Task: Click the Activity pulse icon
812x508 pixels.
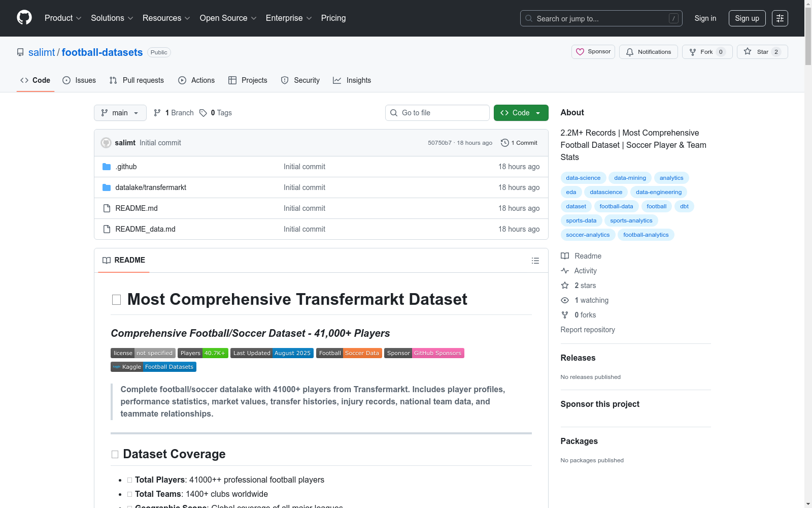Action: (565, 271)
